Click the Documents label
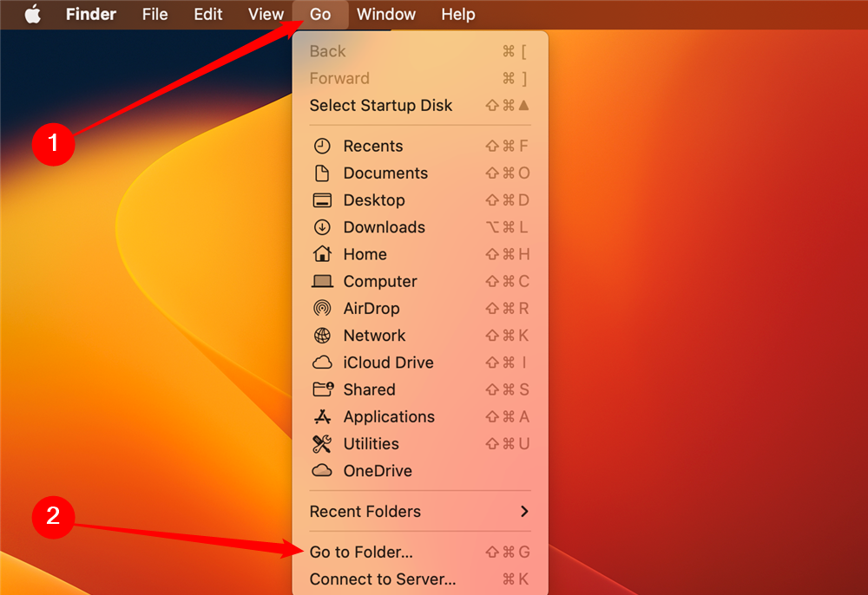Viewport: 868px width, 595px height. (x=386, y=173)
